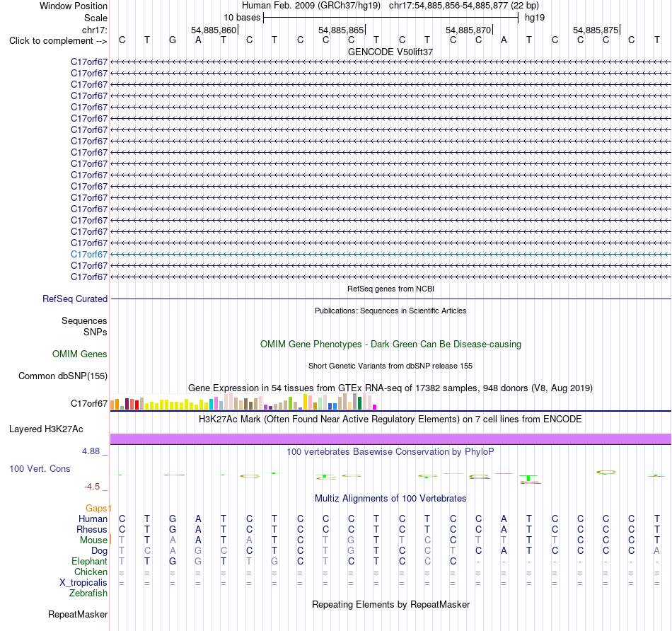Click the GTEx colored tissue expression bar chart

(x=243, y=402)
